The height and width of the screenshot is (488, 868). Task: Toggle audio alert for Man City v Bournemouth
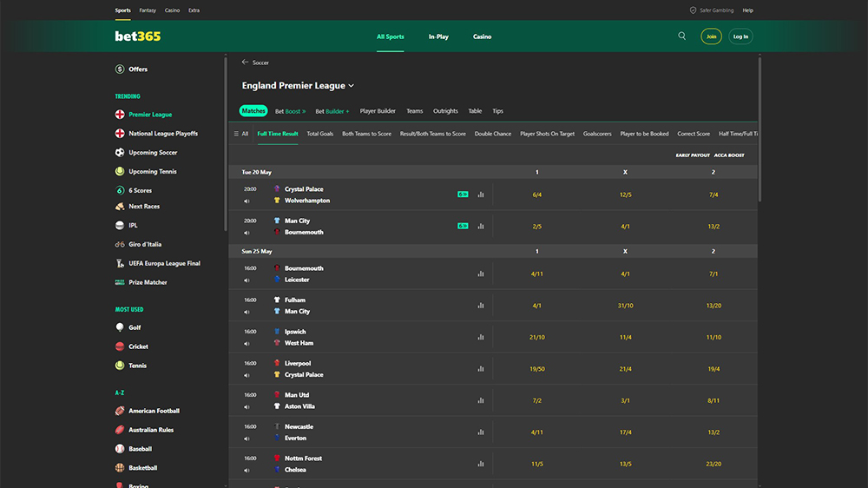pyautogui.click(x=247, y=233)
